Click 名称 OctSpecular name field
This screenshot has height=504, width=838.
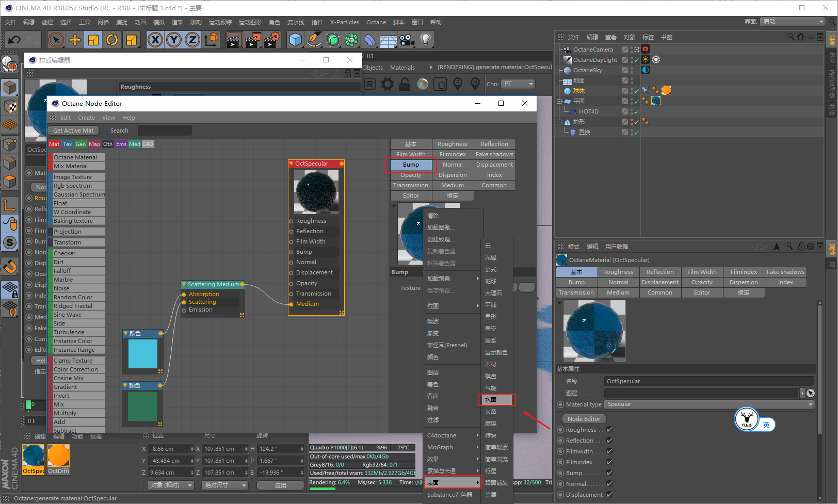click(708, 381)
